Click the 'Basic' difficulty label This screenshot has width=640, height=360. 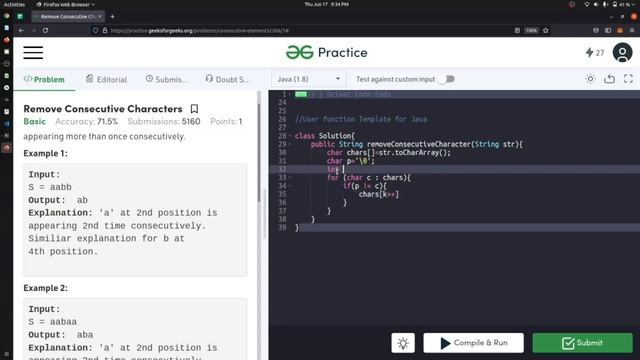(x=34, y=122)
